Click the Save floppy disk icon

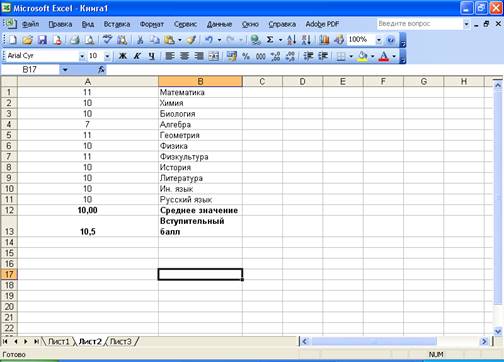[x=42, y=40]
